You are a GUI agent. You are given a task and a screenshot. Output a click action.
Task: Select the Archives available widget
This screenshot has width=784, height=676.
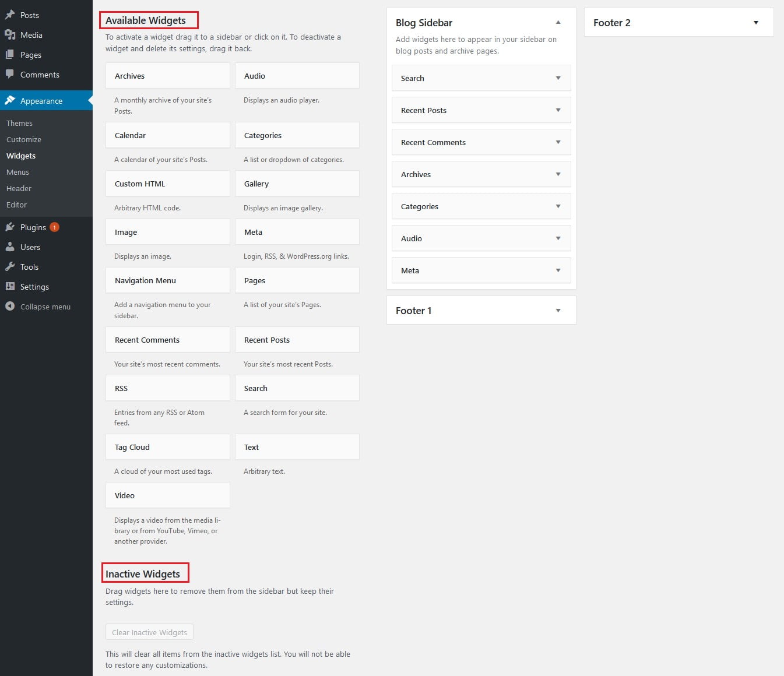pos(168,76)
